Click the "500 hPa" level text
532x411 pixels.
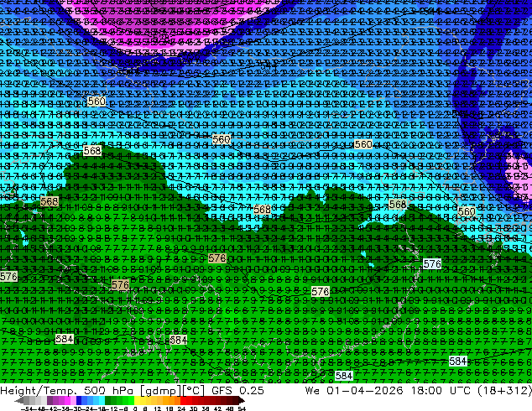point(110,391)
